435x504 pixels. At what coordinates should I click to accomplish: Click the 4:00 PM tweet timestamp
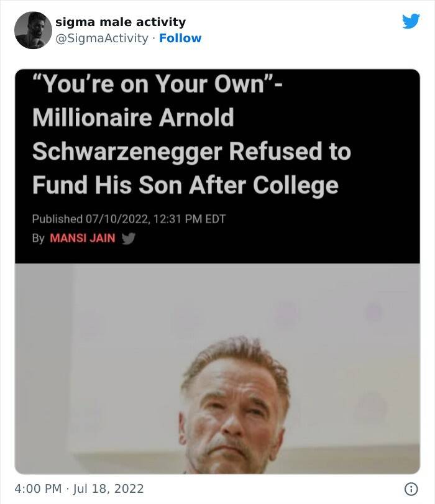click(38, 488)
